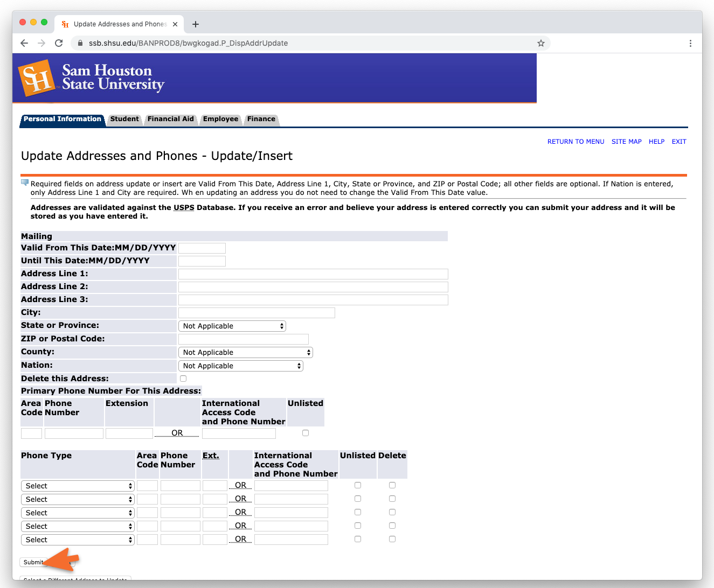This screenshot has width=714, height=588.
Task: Open a new browser tab
Action: click(x=196, y=24)
